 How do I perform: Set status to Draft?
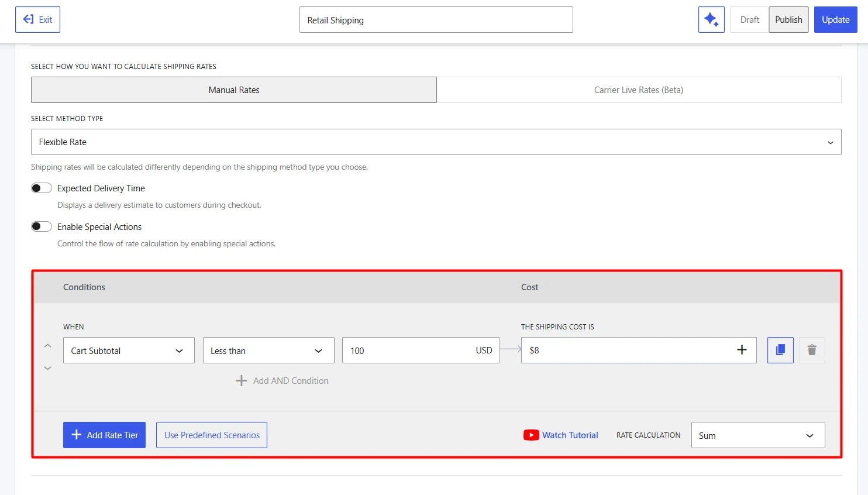click(749, 19)
